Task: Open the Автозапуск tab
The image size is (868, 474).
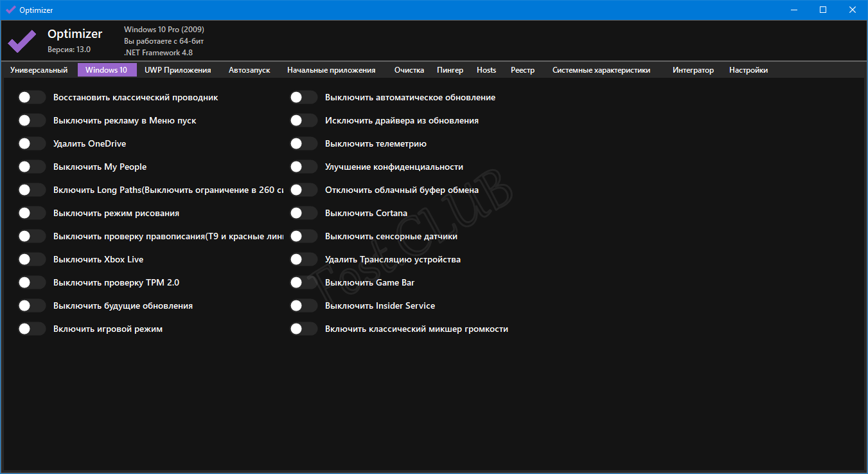Action: click(249, 70)
